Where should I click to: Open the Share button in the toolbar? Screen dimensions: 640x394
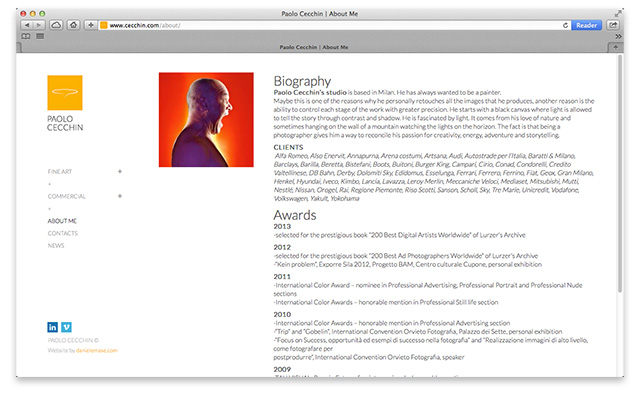coord(613,25)
